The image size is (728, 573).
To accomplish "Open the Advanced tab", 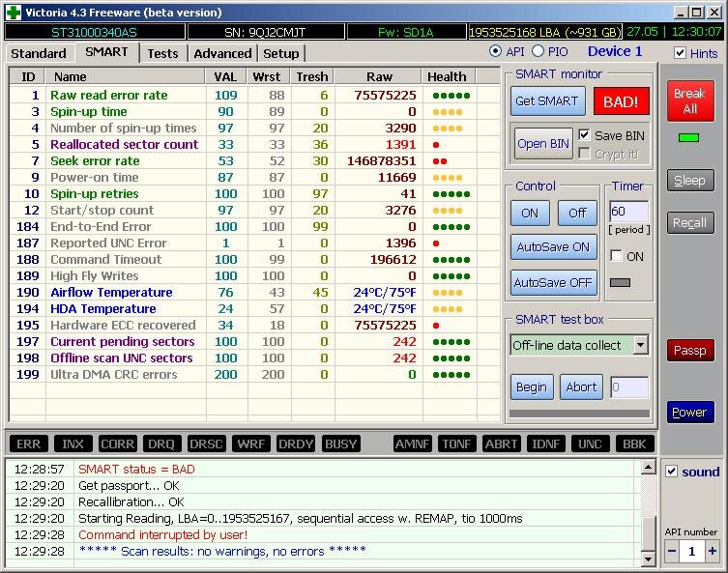I will coord(222,54).
